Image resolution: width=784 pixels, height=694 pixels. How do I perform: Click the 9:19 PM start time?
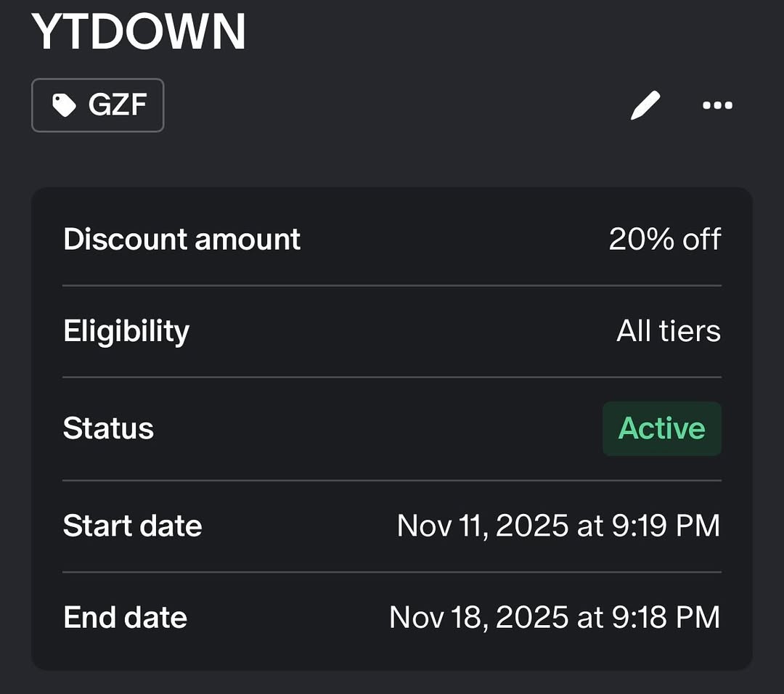[x=666, y=526]
